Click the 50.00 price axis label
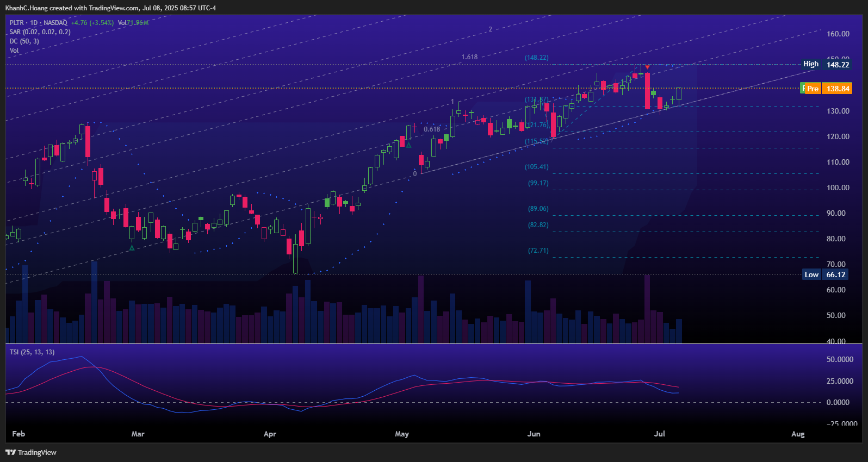The image size is (868, 462). click(836, 315)
